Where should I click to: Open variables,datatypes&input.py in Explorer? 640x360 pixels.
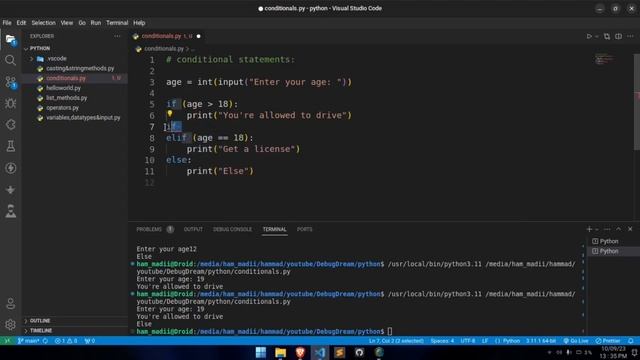pos(83,118)
